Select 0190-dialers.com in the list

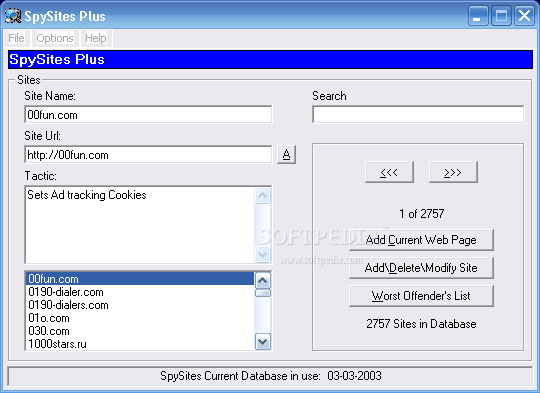pyautogui.click(x=140, y=305)
